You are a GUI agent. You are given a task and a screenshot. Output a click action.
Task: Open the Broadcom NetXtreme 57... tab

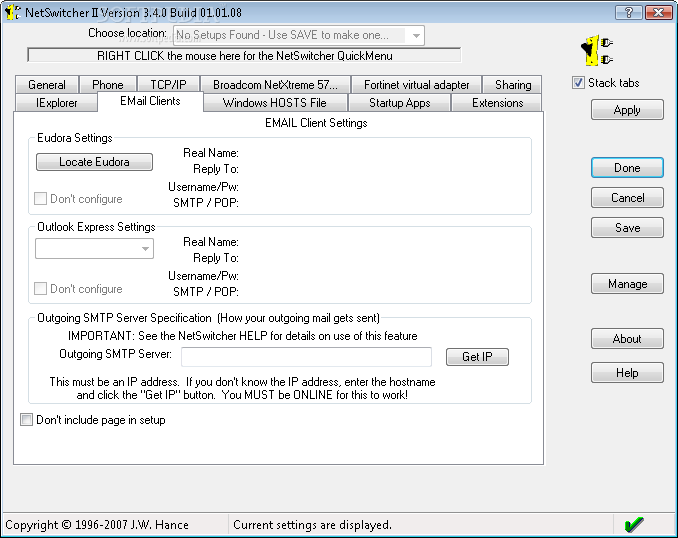pyautogui.click(x=275, y=85)
